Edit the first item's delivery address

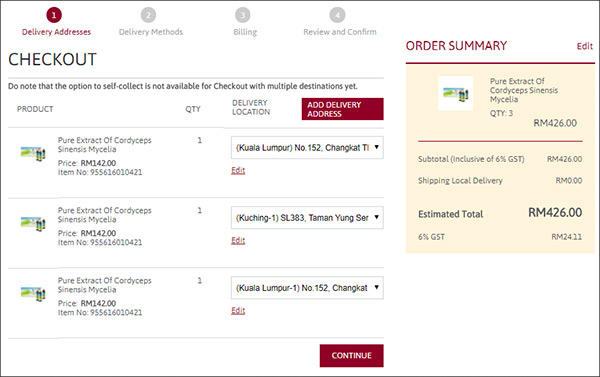click(x=238, y=170)
